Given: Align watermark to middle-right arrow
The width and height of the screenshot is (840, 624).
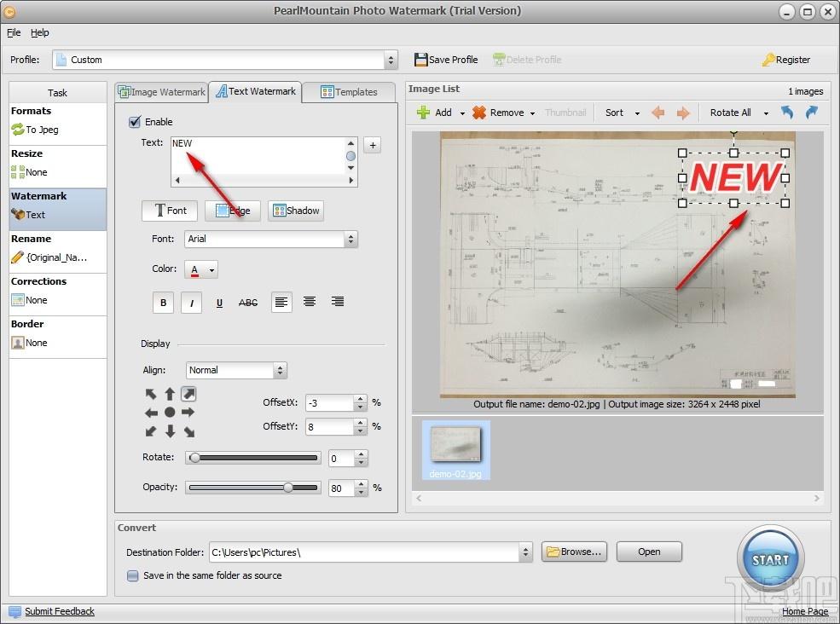Looking at the screenshot, I should point(188,413).
